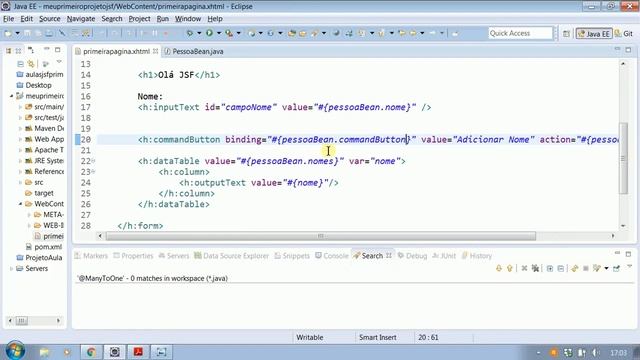
Task: Click the '@ManyToOne' search result summary
Action: 153,278
